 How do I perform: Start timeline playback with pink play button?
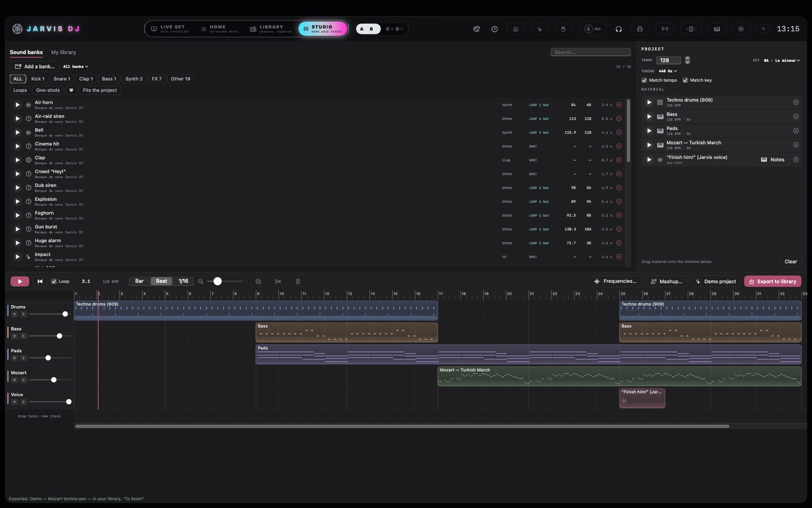coord(20,281)
